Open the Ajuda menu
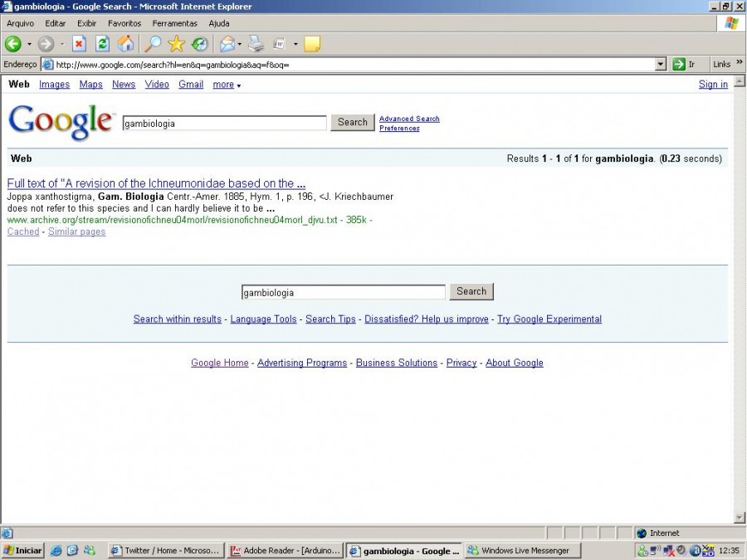 [219, 23]
